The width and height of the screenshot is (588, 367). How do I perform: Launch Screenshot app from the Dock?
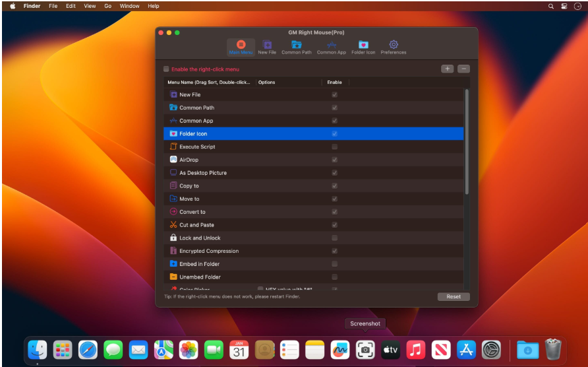(365, 350)
